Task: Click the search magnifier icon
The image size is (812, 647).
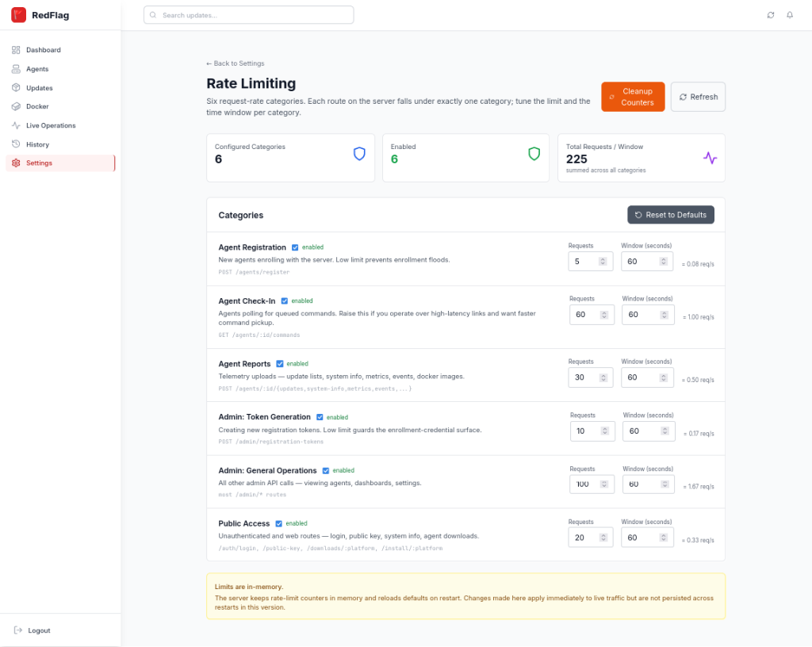Action: (153, 15)
